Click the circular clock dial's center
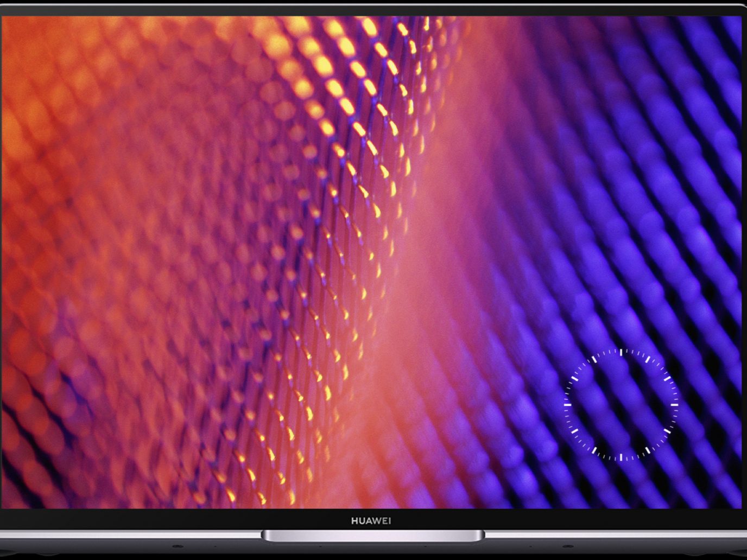 pyautogui.click(x=621, y=405)
